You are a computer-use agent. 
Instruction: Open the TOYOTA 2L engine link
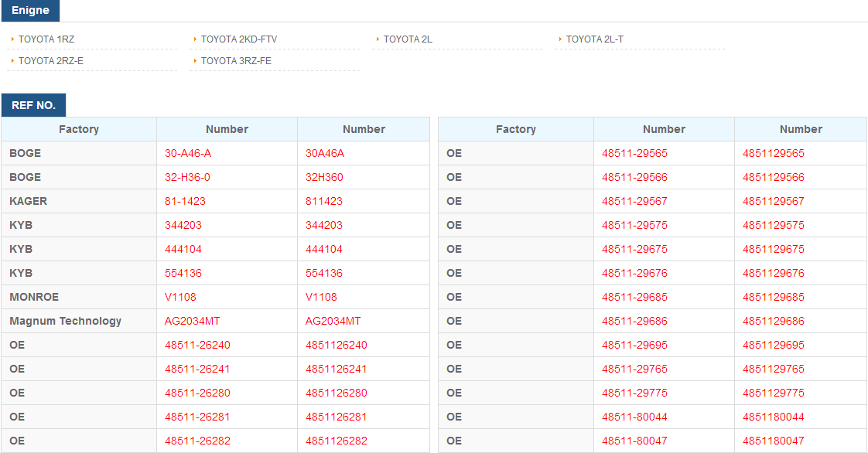tap(408, 39)
